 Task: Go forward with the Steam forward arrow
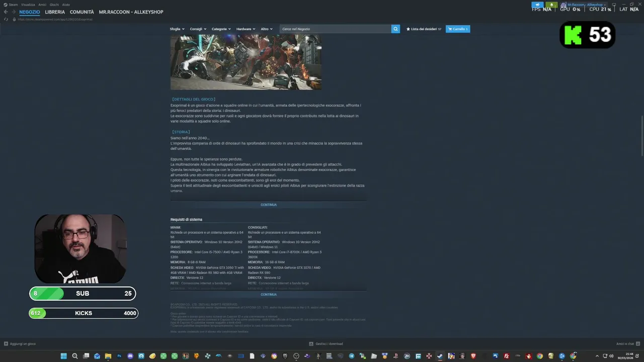pos(14,12)
